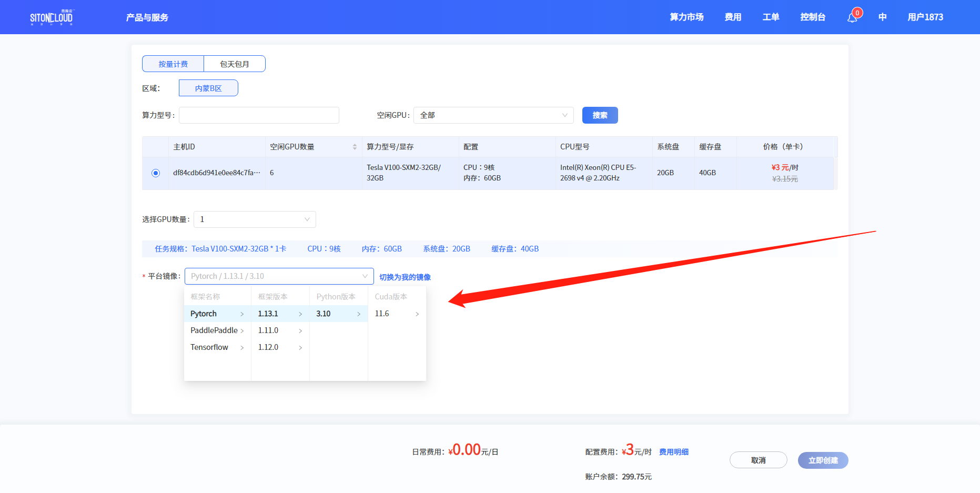This screenshot has height=493, width=980.
Task: Choose framework version 1.11.0
Action: tap(268, 330)
